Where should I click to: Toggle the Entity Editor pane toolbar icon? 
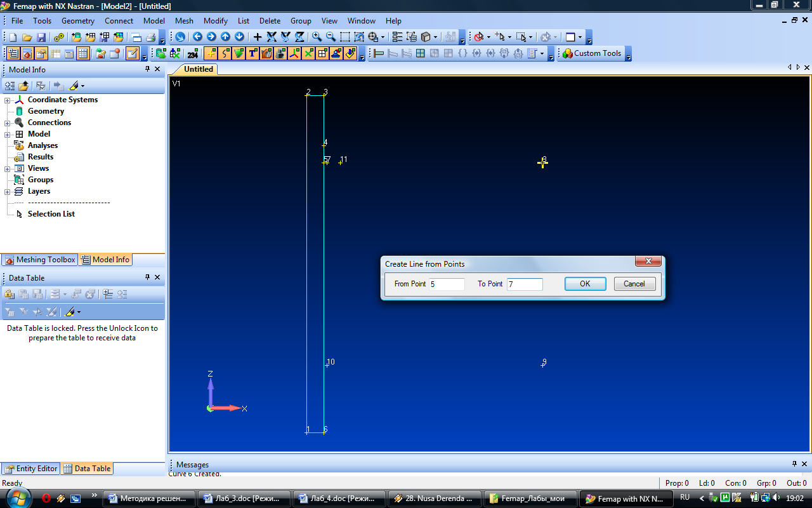tap(41, 53)
